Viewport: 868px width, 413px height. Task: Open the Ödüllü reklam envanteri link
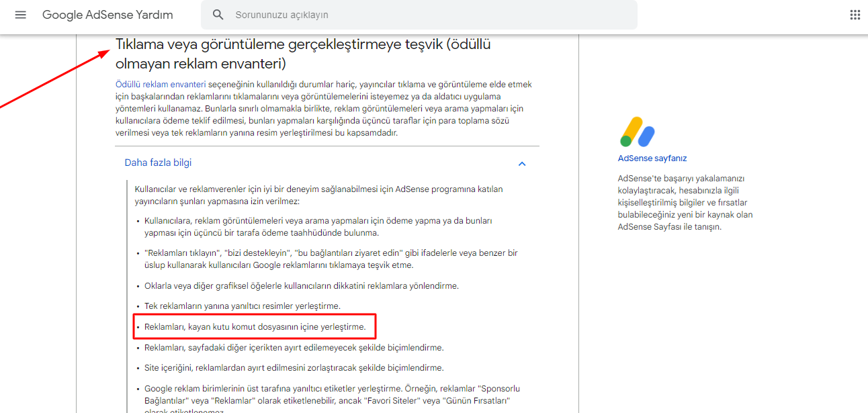[161, 85]
